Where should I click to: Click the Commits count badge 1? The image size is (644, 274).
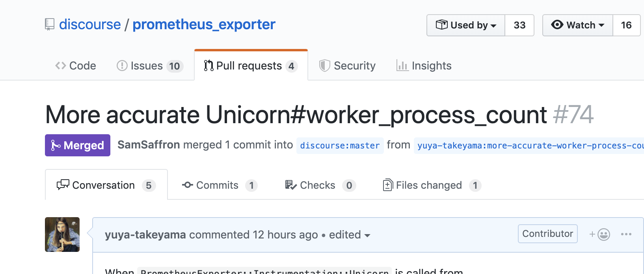tap(251, 186)
